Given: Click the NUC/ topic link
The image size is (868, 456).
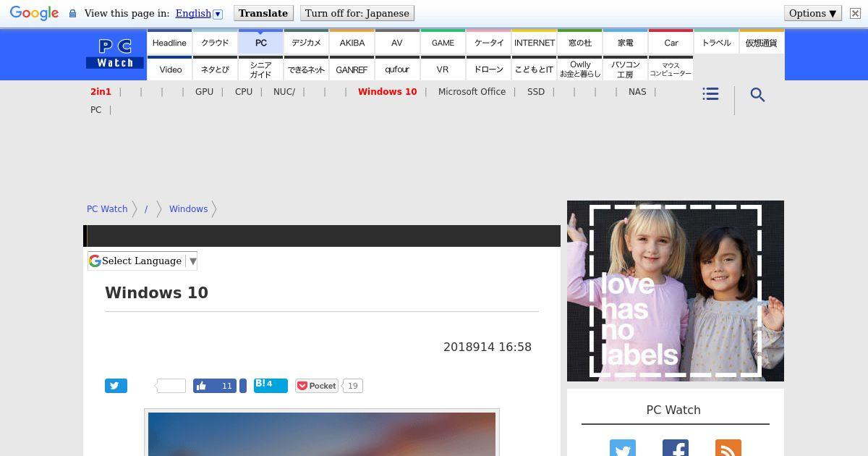Looking at the screenshot, I should (284, 92).
